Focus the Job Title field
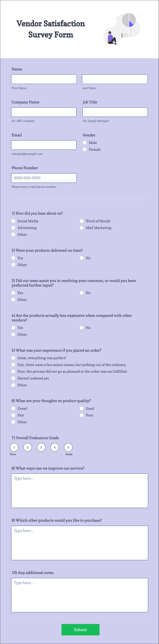The height and width of the screenshot is (644, 159). click(x=115, y=112)
